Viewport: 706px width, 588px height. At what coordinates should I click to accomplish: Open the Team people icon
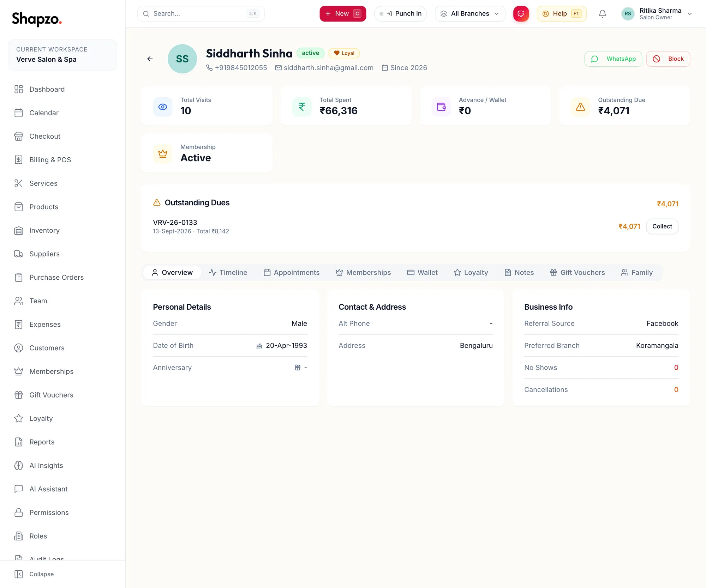click(19, 301)
